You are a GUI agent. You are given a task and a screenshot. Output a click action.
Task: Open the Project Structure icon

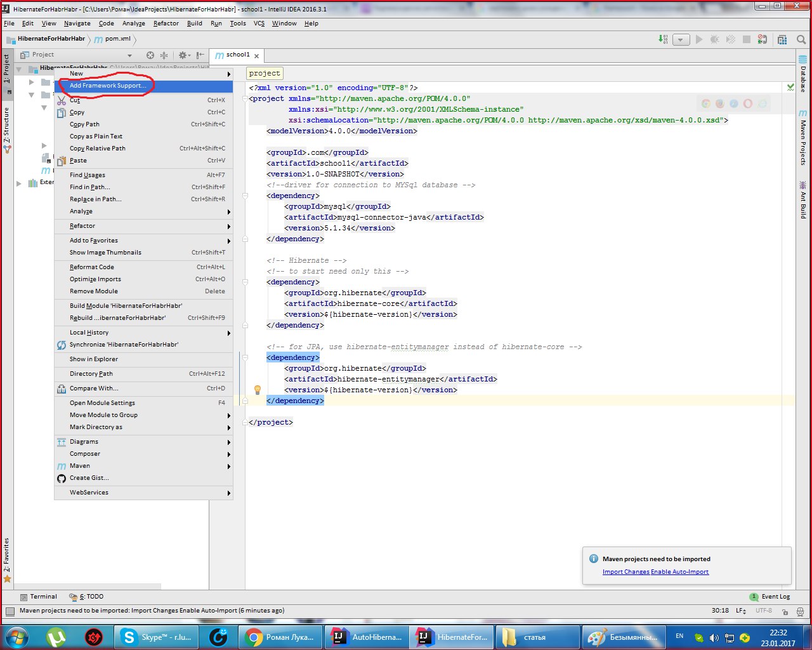[783, 39]
